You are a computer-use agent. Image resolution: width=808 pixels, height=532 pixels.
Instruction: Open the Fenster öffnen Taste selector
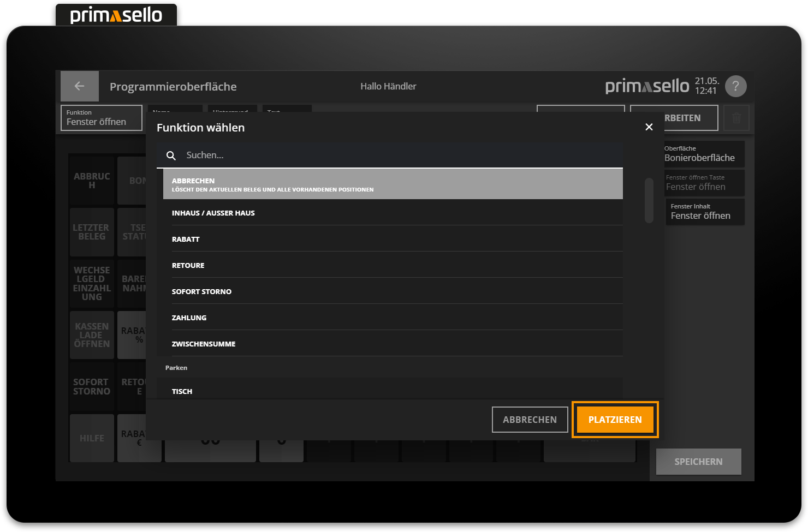pos(704,182)
